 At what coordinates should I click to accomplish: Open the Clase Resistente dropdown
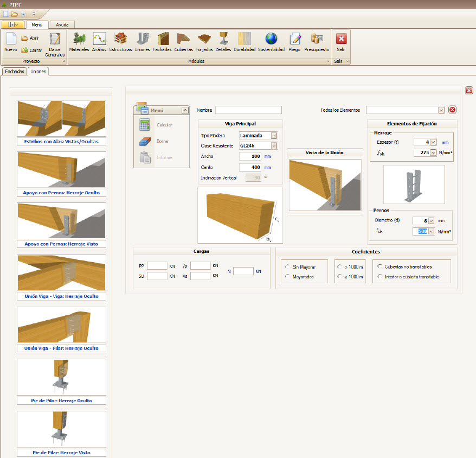pyautogui.click(x=274, y=146)
